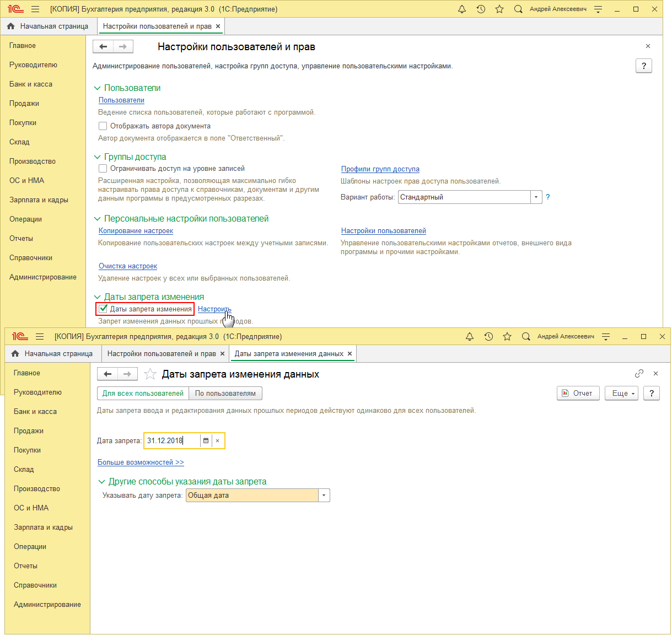Viewport: 672px width, 635px height.
Task: Add Даты запрета изменения данных to favorites star
Action: tap(150, 374)
